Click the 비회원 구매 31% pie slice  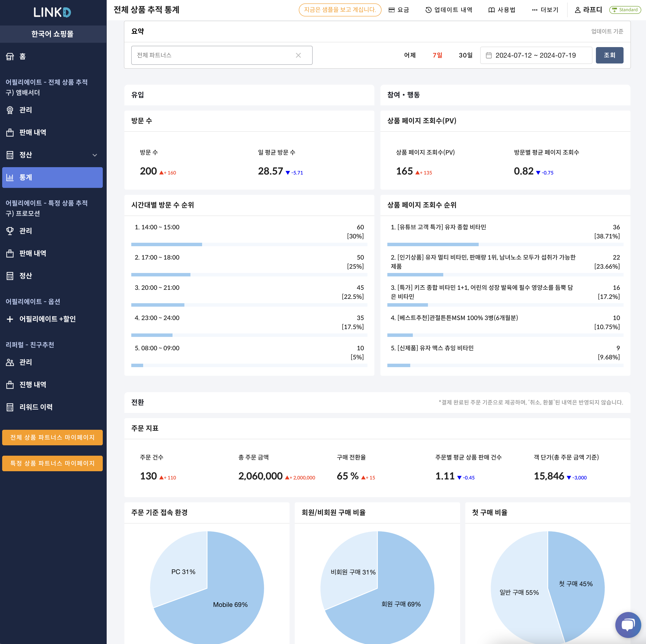pos(353,572)
